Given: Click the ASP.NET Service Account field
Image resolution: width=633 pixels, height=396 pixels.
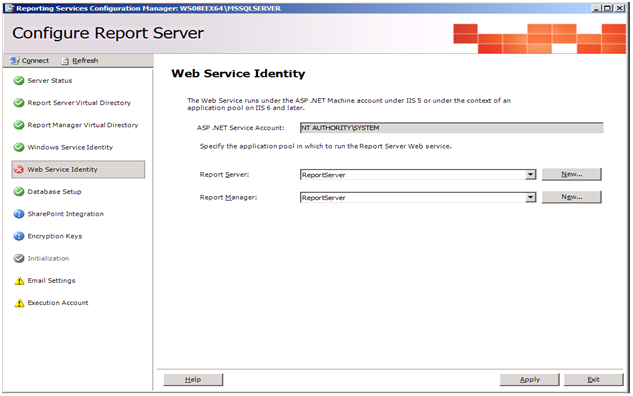Looking at the screenshot, I should click(451, 128).
